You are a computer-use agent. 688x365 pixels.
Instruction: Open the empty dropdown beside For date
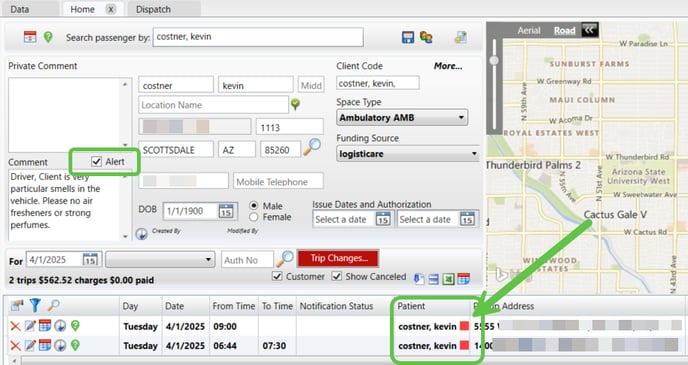(160, 259)
